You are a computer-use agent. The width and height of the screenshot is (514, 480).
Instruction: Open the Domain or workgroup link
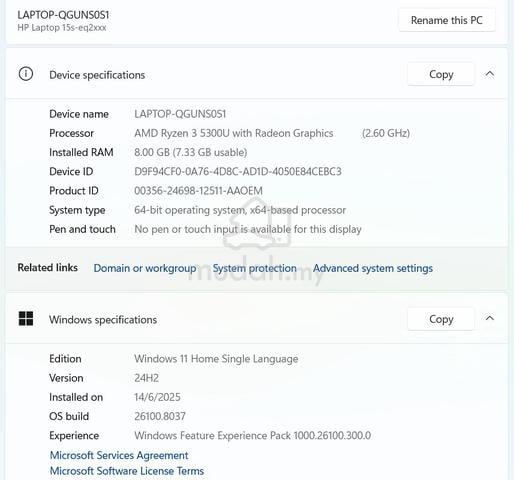145,268
